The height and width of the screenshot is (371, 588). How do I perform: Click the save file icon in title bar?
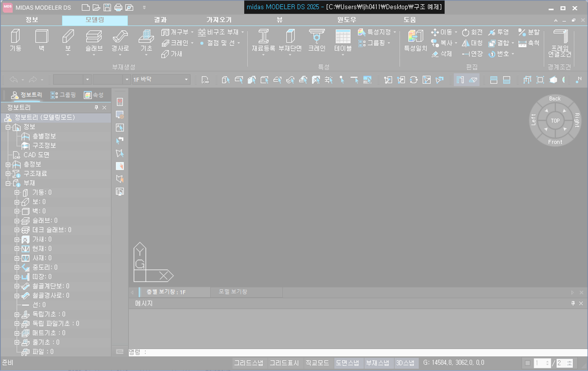[107, 7]
